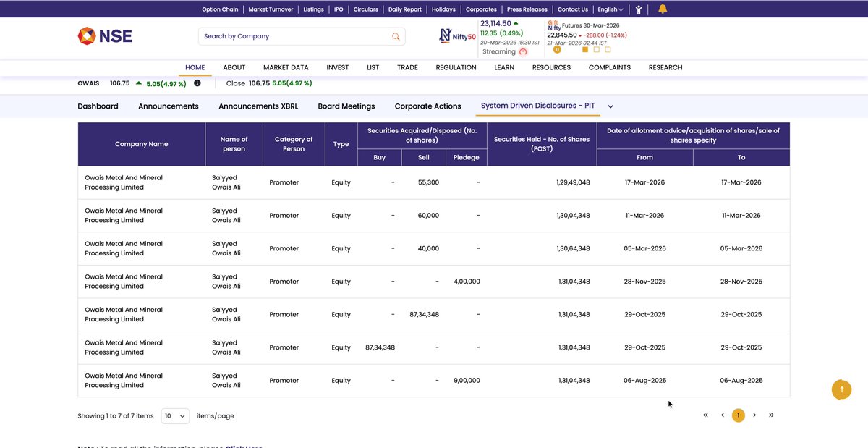Expand more tabs chevron after PIT
Image resolution: width=868 pixels, height=448 pixels.
point(610,106)
